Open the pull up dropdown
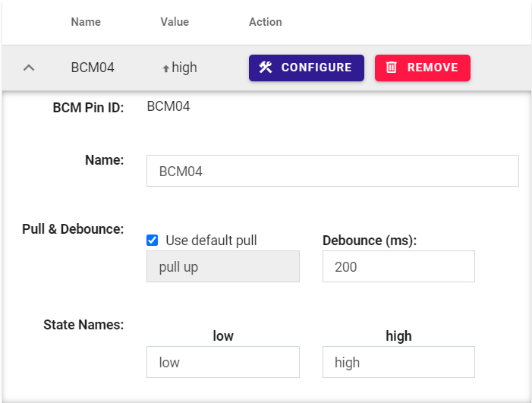The width and height of the screenshot is (532, 403). click(223, 266)
